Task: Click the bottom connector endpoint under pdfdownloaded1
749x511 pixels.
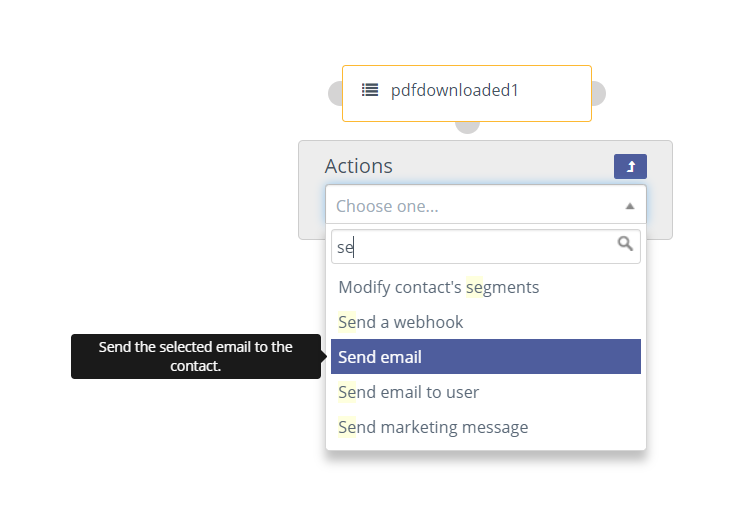Action: point(467,128)
